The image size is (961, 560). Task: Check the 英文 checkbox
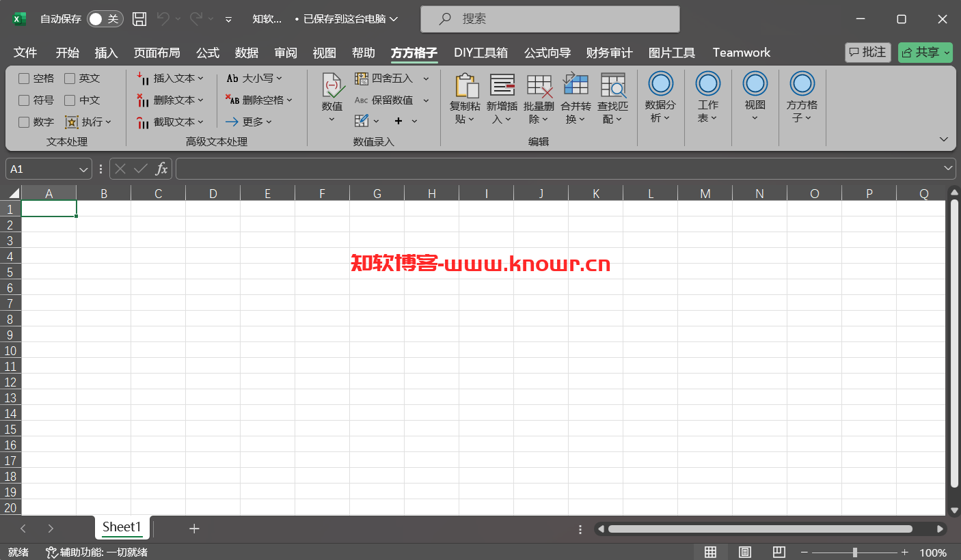pyautogui.click(x=70, y=79)
